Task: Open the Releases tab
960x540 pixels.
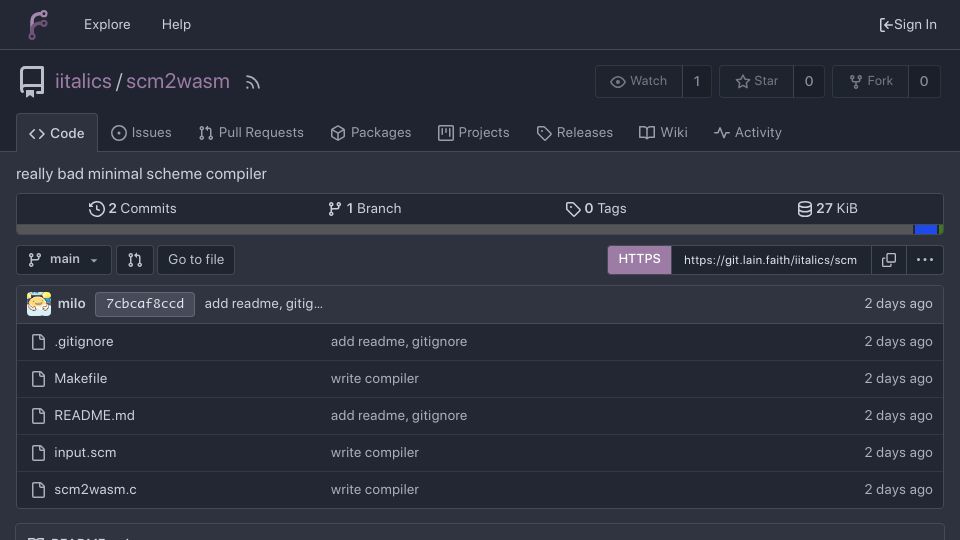Action: click(x=574, y=133)
